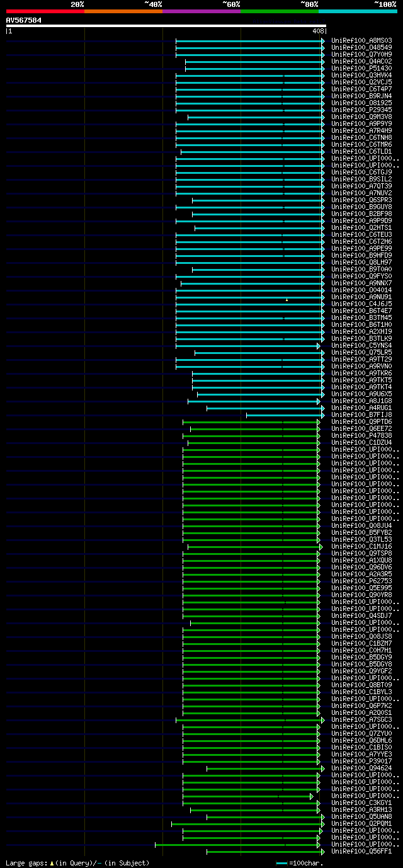The image size is (403, 868).
Task: Select the UniRef100_Q9M3V8 label
Action: [x=361, y=117]
